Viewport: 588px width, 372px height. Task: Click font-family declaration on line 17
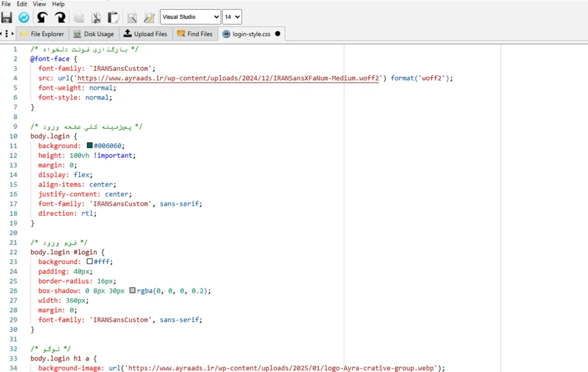[120, 204]
